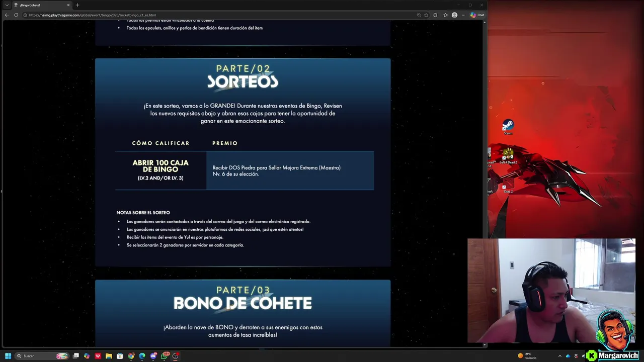644x362 pixels.
Task: Open the tab list dropdown arrow
Action: [x=7, y=5]
